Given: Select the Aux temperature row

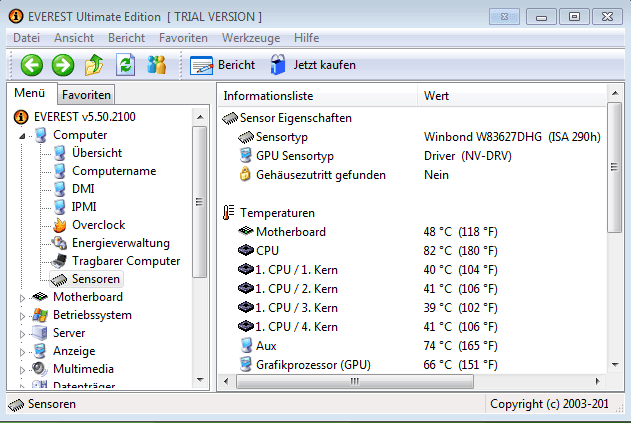Looking at the screenshot, I should (x=412, y=346).
